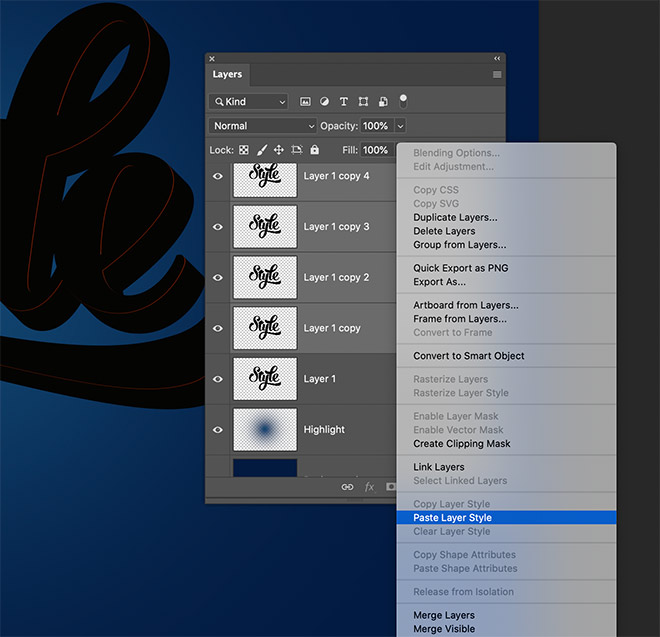Screen dimensions: 660x637
Task: Choose Paste Layer Style from context menu
Action: pos(452,518)
